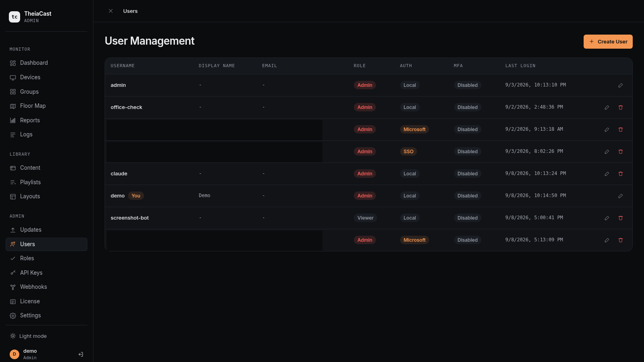Create a new user
Viewport: 644px width, 362px height.
point(608,41)
